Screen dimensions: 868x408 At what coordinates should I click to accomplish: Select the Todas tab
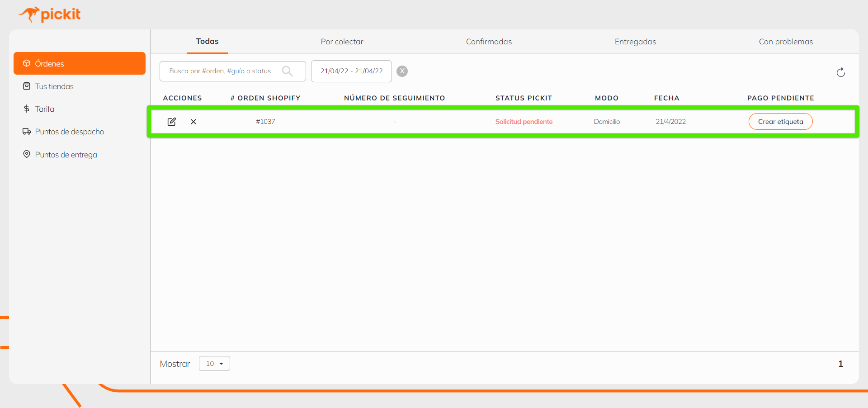point(207,42)
